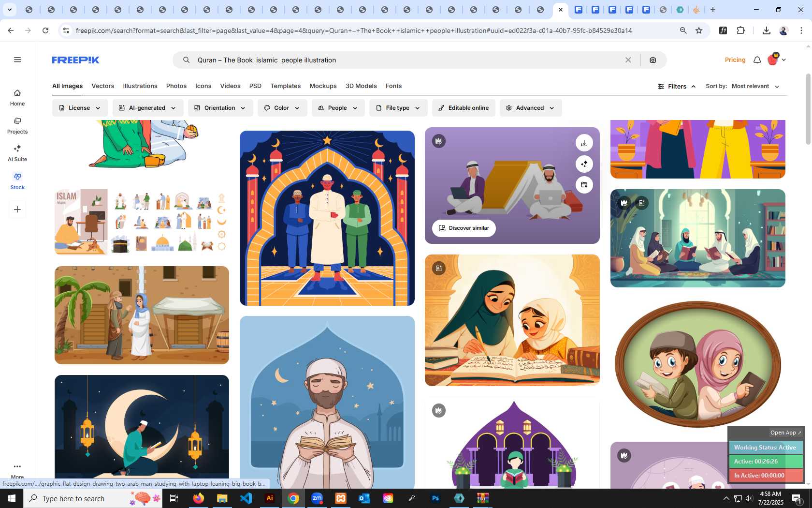
Task: Click the plus icon in sidebar
Action: click(17, 209)
